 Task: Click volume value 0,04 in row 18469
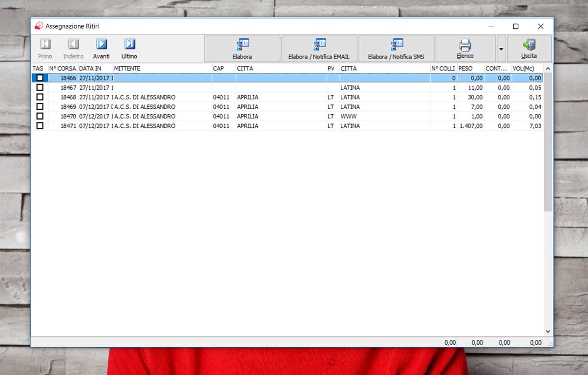click(535, 106)
